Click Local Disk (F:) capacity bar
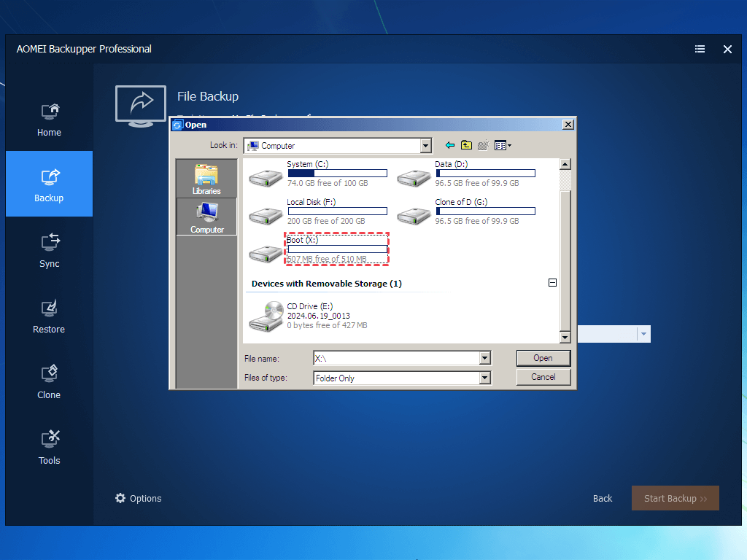Screen dimensions: 747x560 (x=337, y=211)
